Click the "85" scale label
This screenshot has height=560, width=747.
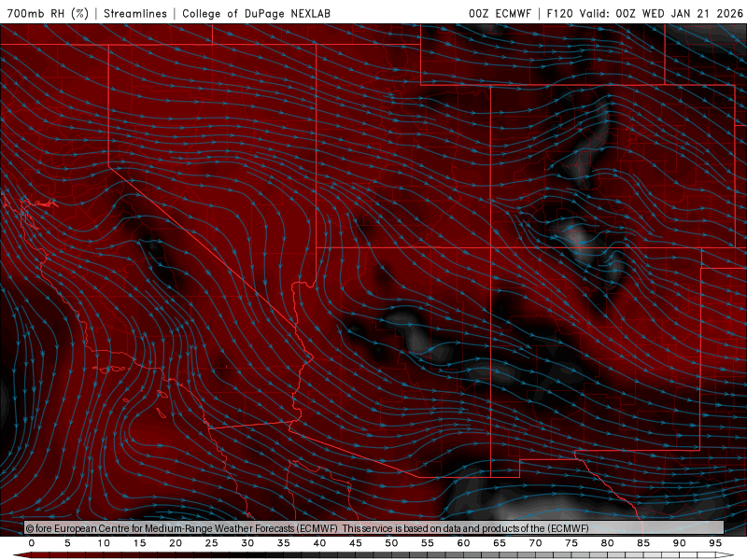click(643, 543)
